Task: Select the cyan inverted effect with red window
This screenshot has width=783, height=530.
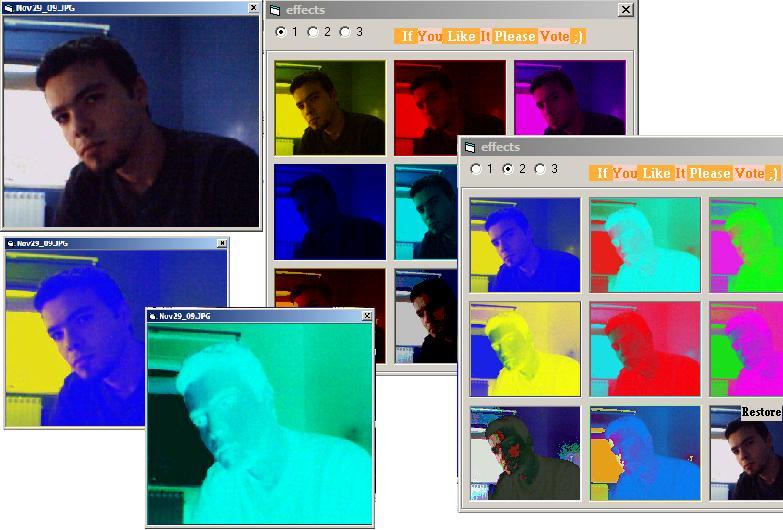Action: (x=645, y=244)
